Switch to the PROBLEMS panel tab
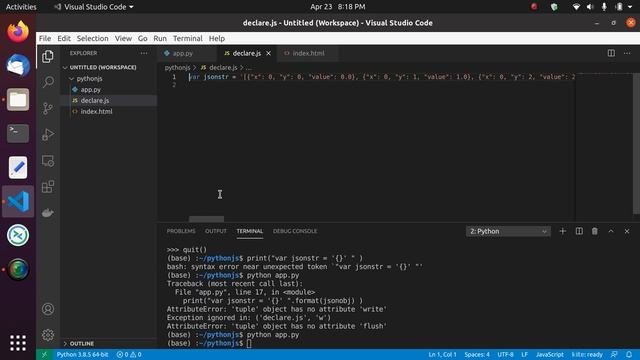640x360 pixels. tap(181, 231)
